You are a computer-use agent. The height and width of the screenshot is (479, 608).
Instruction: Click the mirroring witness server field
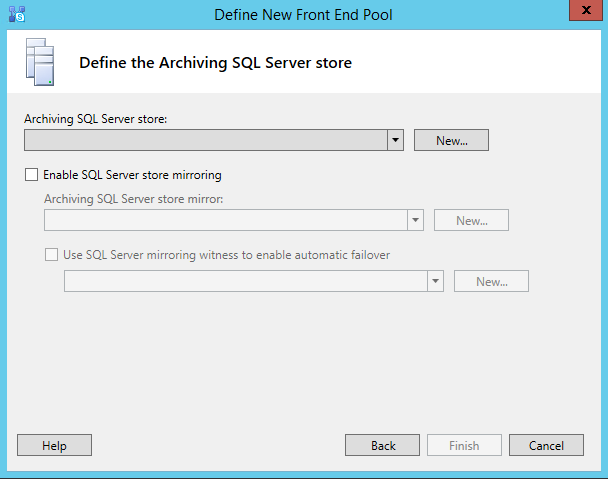point(245,282)
